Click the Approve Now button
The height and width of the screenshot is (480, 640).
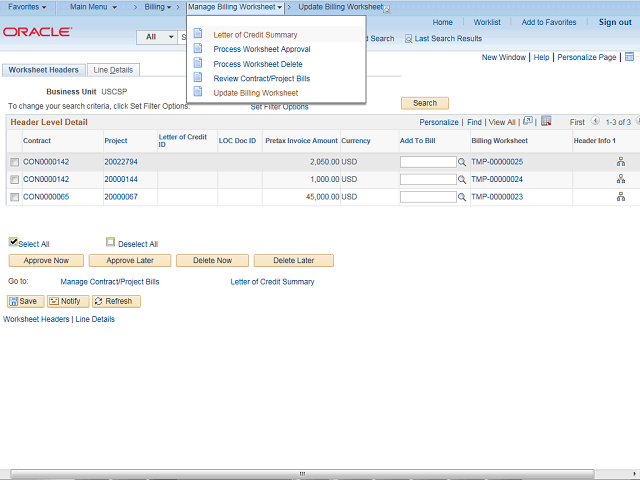pyautogui.click(x=46, y=261)
